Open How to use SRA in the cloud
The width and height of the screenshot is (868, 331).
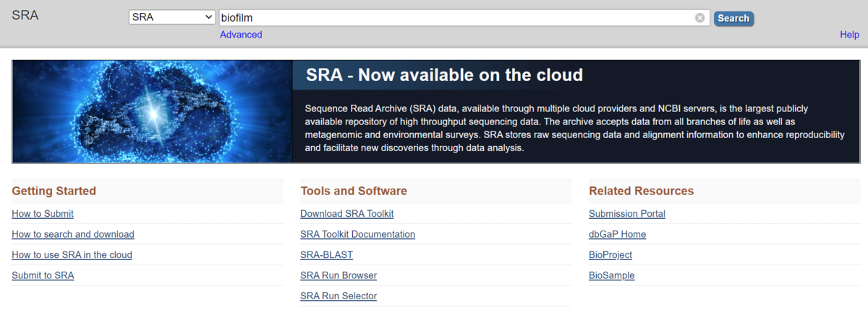coord(72,255)
